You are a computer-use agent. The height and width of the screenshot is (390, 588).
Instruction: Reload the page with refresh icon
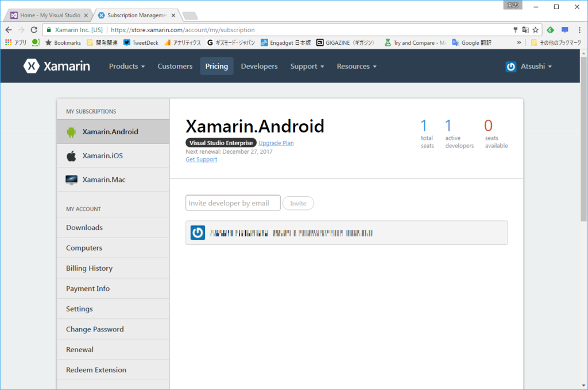[34, 30]
